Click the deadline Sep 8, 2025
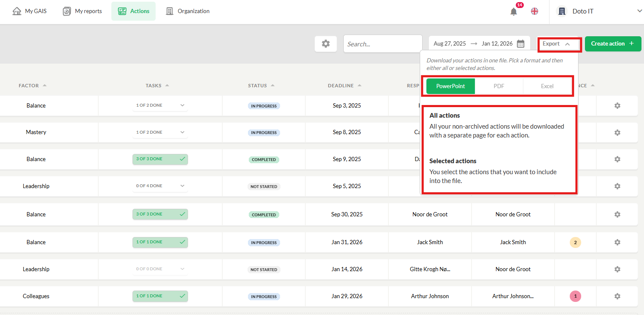The image size is (644, 315). coord(347,132)
